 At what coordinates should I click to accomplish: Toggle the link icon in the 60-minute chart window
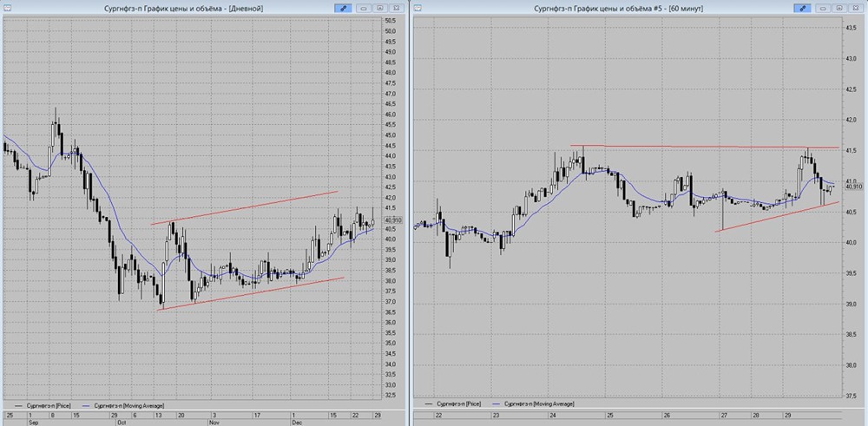[802, 9]
